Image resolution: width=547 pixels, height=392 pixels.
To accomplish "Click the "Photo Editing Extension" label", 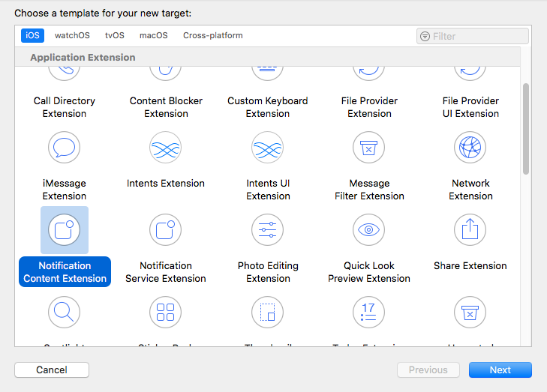I will pyautogui.click(x=268, y=272).
